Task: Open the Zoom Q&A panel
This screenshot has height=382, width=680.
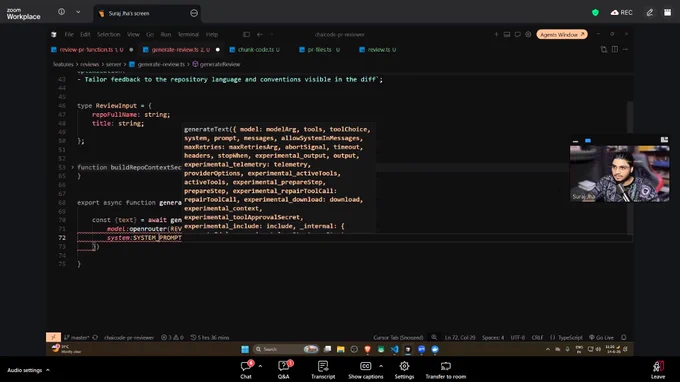Action: [284, 370]
